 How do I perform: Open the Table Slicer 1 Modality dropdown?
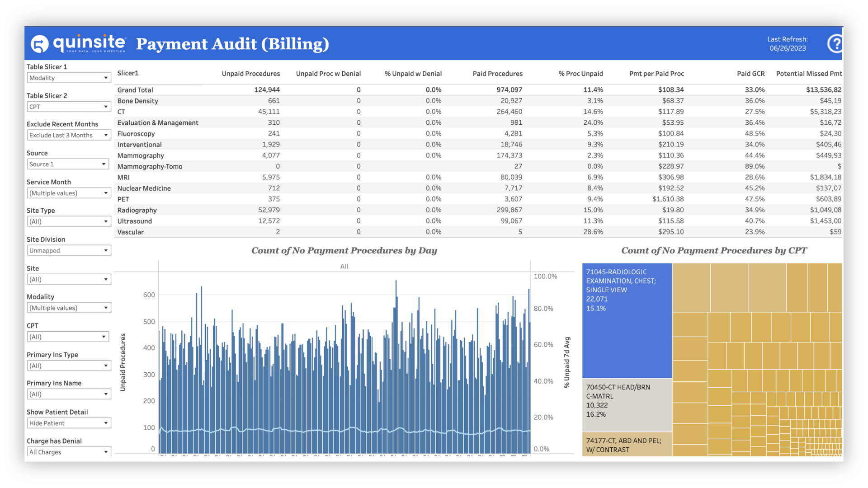tap(69, 77)
